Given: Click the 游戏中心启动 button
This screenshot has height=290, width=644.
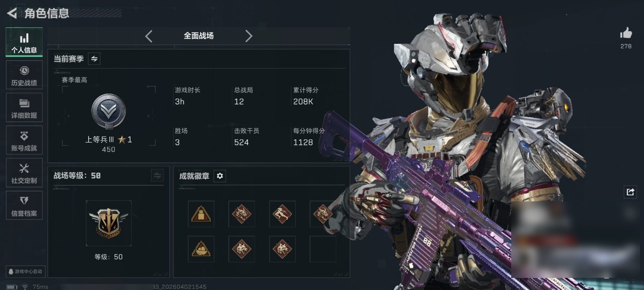Looking at the screenshot, I should 25,271.
